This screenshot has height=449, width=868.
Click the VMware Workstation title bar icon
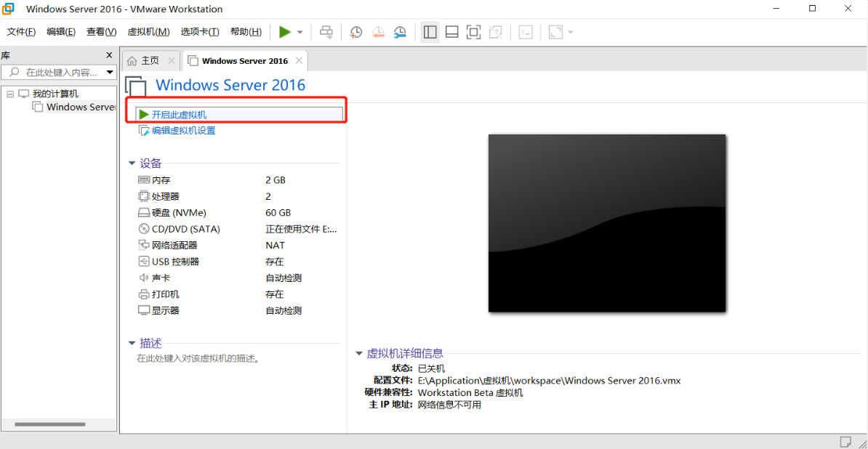[x=9, y=9]
